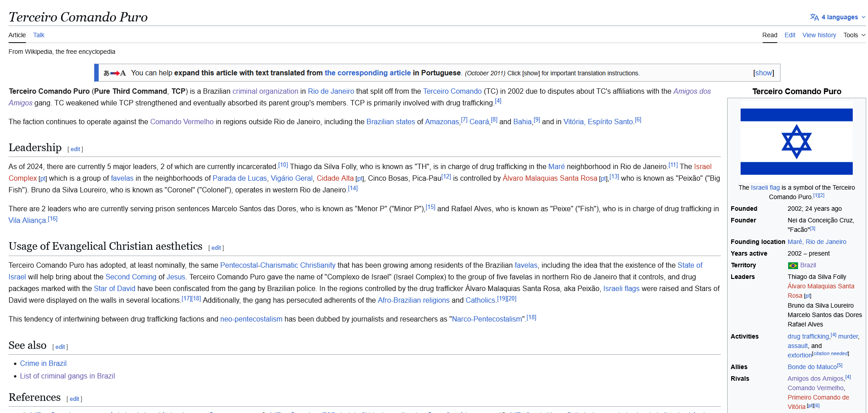Click citation reference [16] after Vila Aliança
This screenshot has height=413, width=868.
[x=53, y=219]
